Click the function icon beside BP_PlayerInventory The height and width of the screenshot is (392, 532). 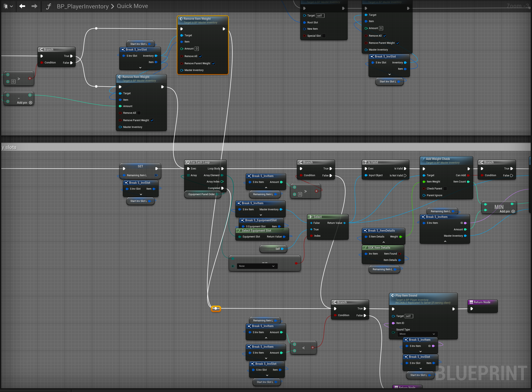[49, 6]
